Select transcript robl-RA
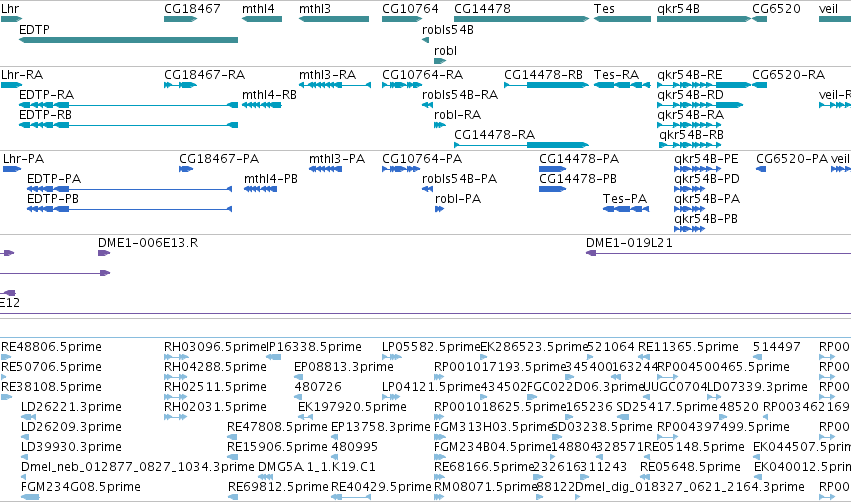Screen dimensions: 851x502 458,115
